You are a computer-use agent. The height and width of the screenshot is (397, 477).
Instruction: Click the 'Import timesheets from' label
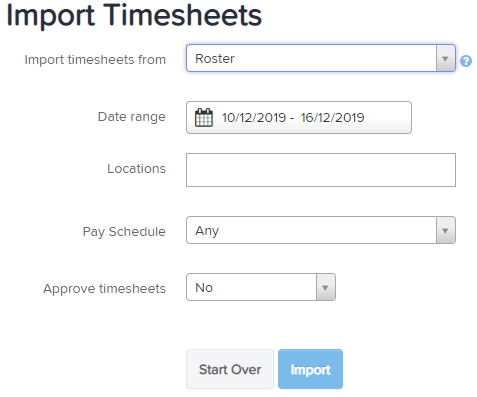pyautogui.click(x=95, y=60)
